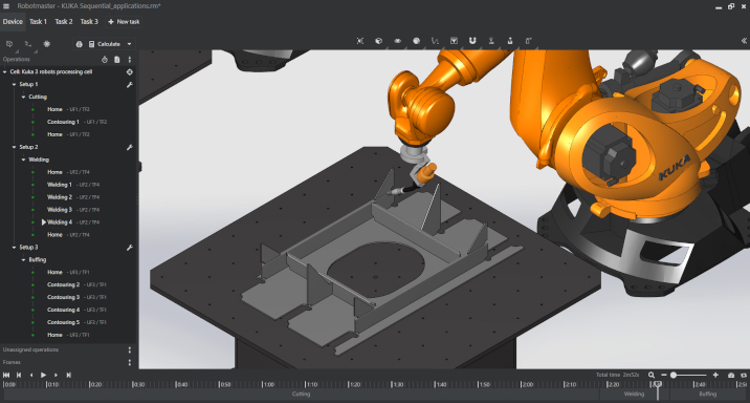Image resolution: width=750 pixels, height=403 pixels.
Task: Click the fit-all view icon in viewport toolbar
Action: tap(360, 41)
